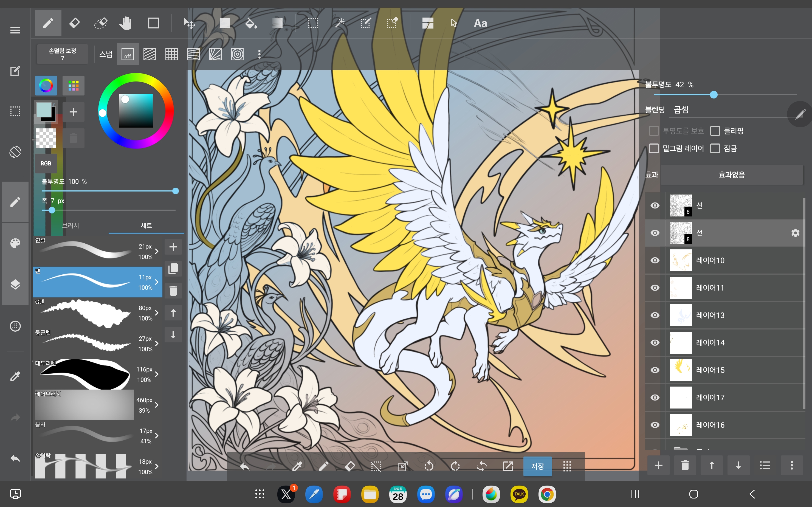Open the snap options three-dot menu

point(259,54)
